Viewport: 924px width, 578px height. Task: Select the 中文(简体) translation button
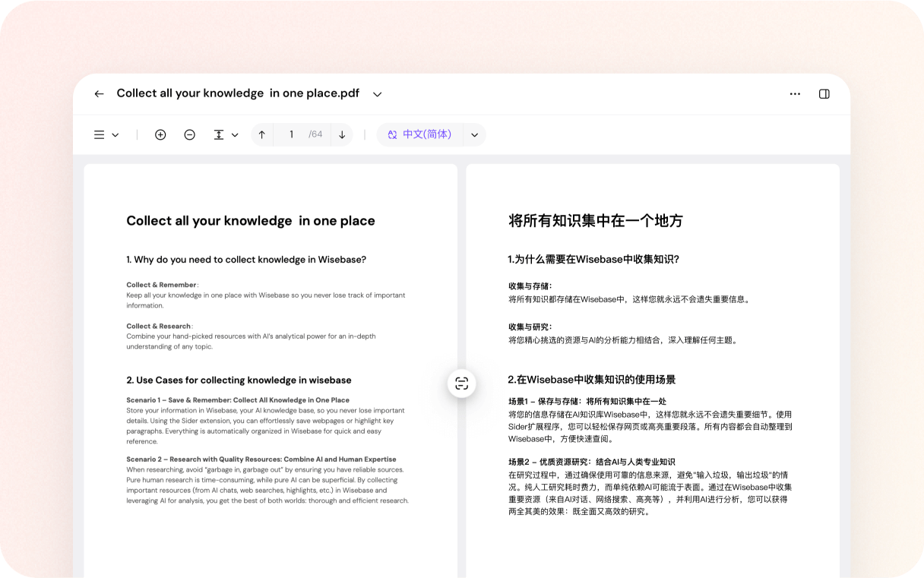coord(419,134)
